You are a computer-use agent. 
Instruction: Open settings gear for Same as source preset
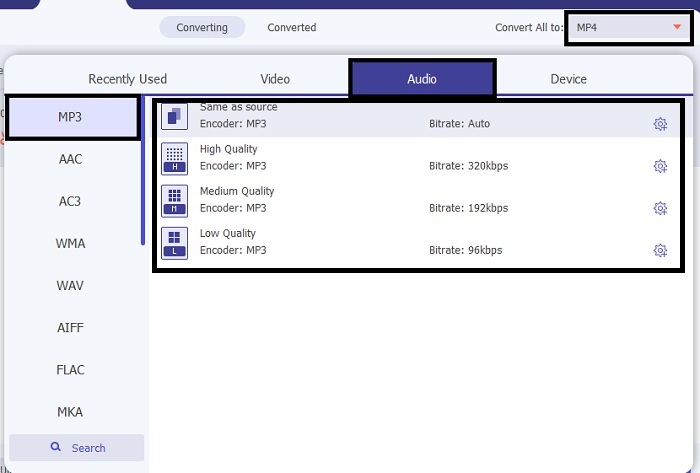(660, 124)
